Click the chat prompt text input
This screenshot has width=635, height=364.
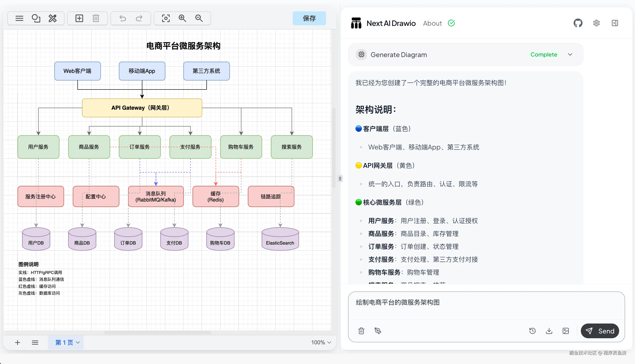pos(486,306)
